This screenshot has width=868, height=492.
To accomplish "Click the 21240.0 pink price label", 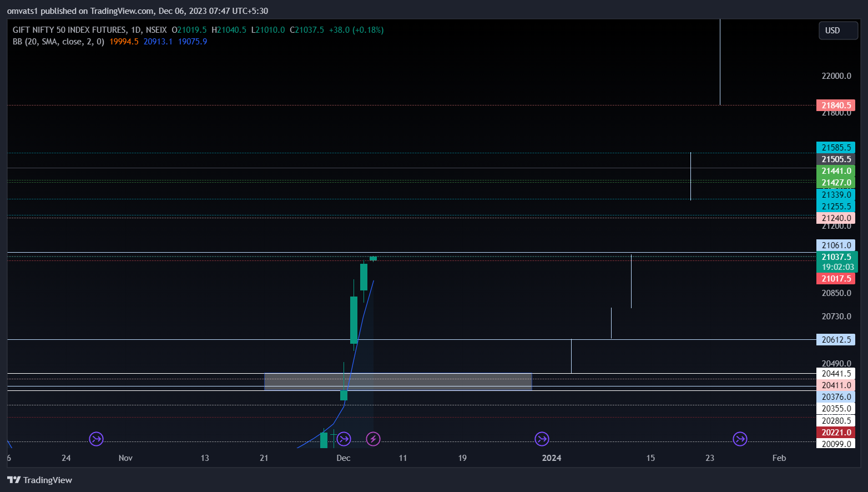I will click(x=836, y=218).
